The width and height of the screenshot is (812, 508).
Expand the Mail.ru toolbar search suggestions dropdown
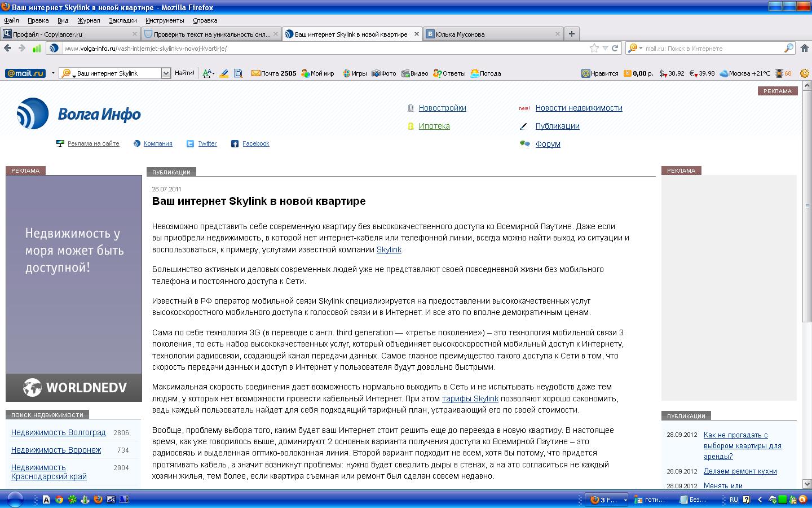[166, 73]
